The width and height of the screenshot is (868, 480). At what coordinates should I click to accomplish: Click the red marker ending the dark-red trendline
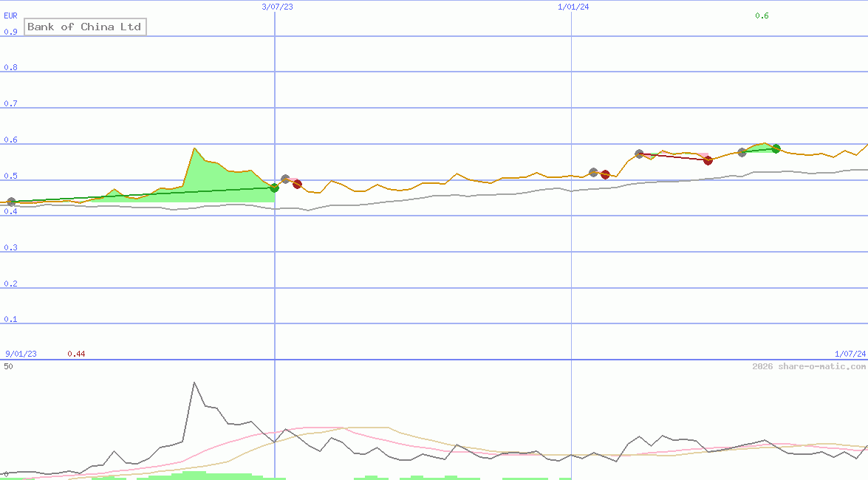point(708,160)
